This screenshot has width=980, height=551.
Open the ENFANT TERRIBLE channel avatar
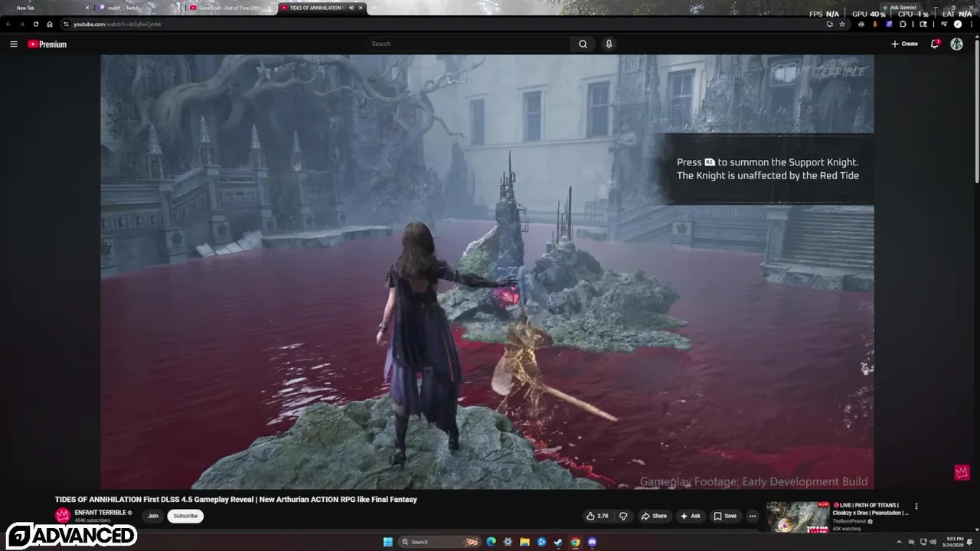[x=63, y=516]
